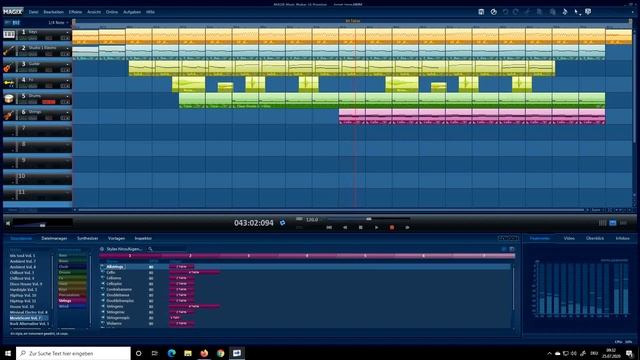Click the Catooh button

point(508,238)
